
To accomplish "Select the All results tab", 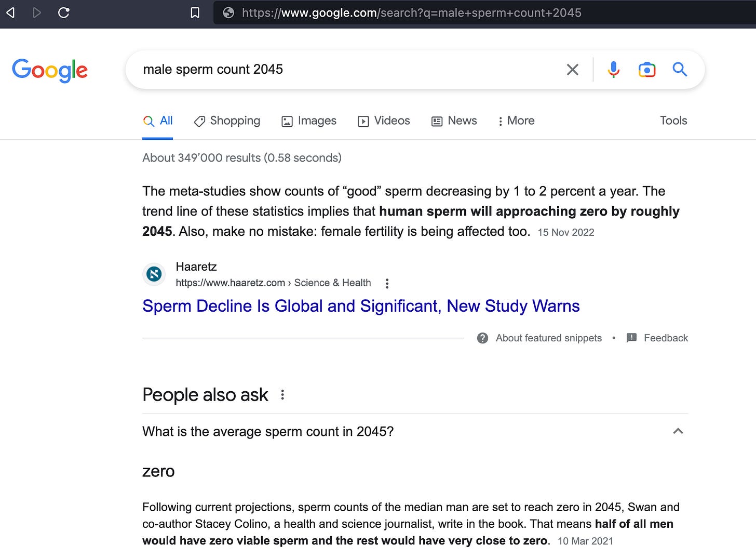I will point(158,121).
